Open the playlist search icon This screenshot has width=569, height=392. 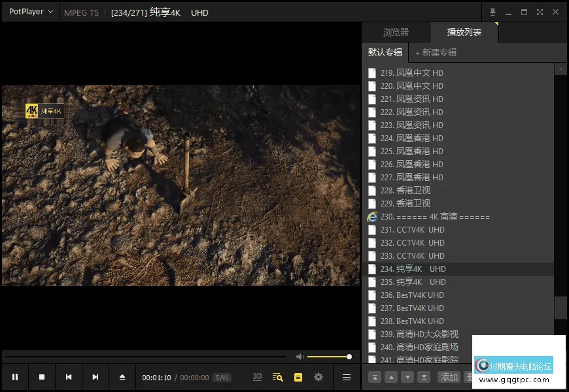click(x=278, y=377)
